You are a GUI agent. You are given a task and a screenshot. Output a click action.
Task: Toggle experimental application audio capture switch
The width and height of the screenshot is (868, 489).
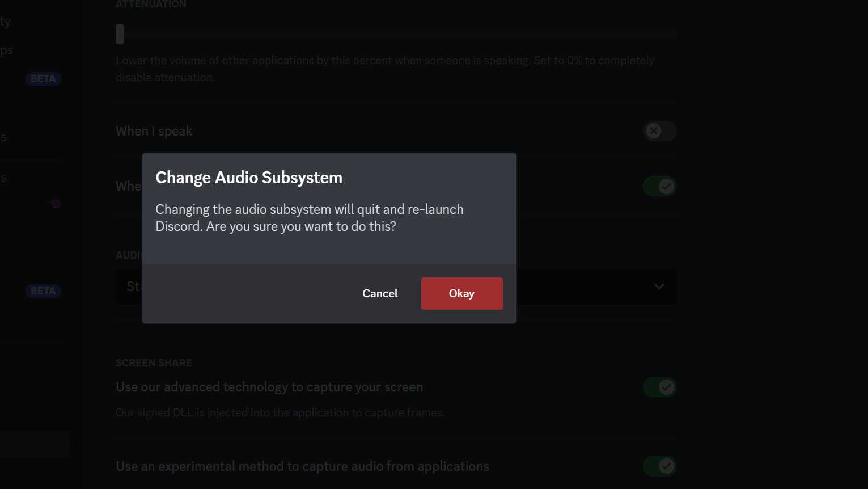tap(659, 466)
